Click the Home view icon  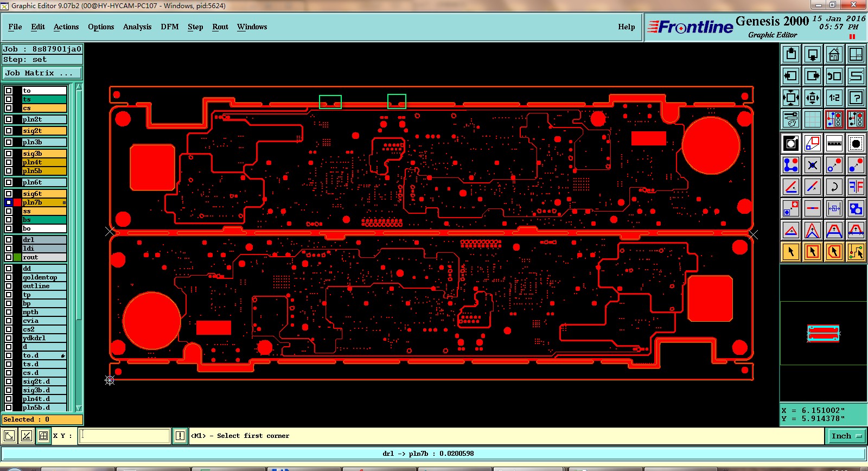click(x=834, y=54)
